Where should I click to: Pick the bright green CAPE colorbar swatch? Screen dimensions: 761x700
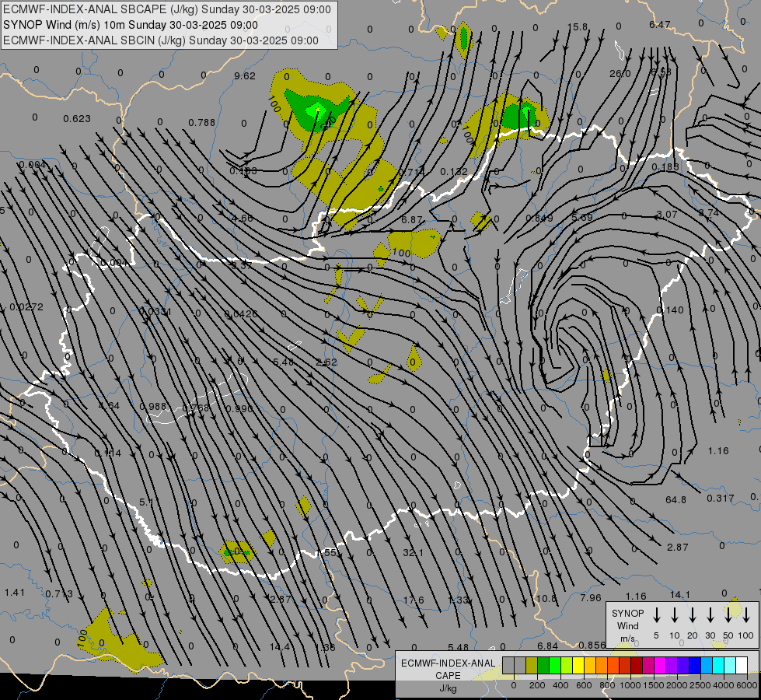pyautogui.click(x=555, y=666)
